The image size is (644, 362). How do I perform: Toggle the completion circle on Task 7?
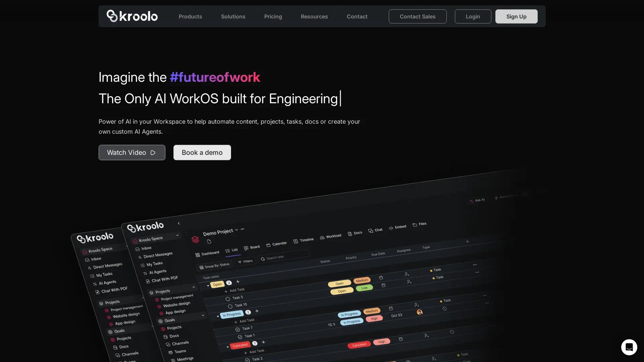237,328
